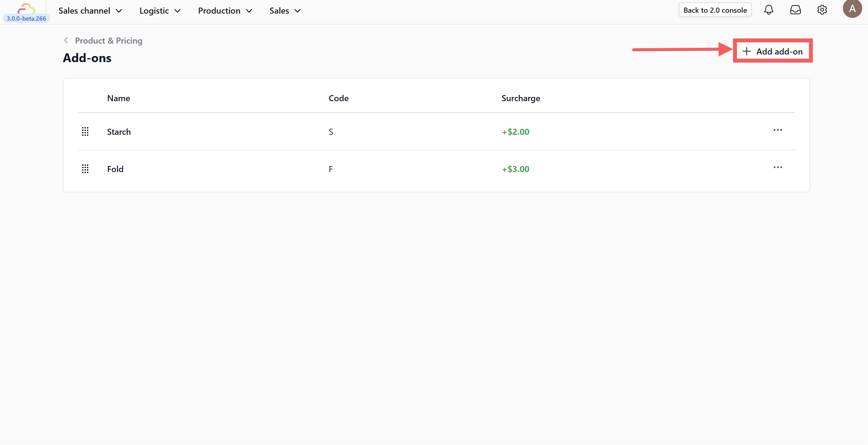Open the Fold row more options menu
The width and height of the screenshot is (868, 445).
tap(778, 168)
